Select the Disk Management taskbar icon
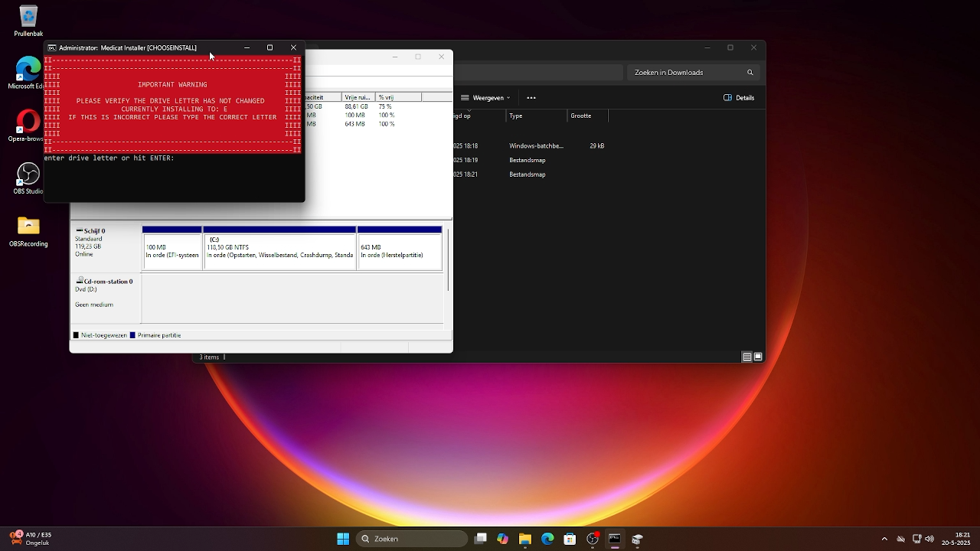The image size is (980, 551). pos(637,539)
